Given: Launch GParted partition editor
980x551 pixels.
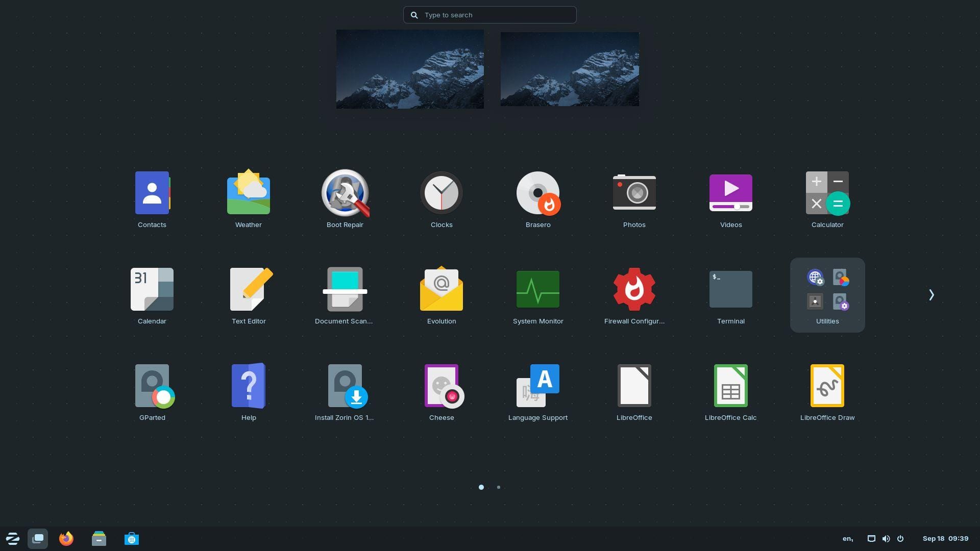Looking at the screenshot, I should [152, 385].
